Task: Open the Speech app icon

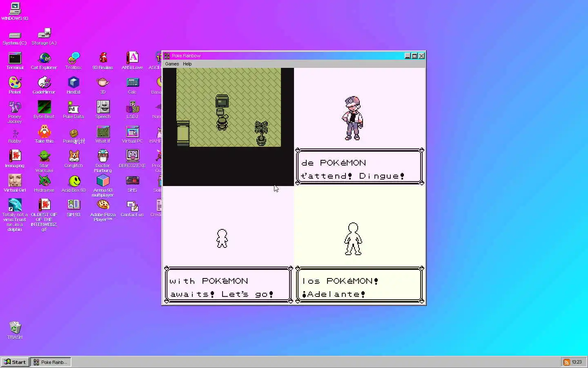Action: (x=103, y=110)
